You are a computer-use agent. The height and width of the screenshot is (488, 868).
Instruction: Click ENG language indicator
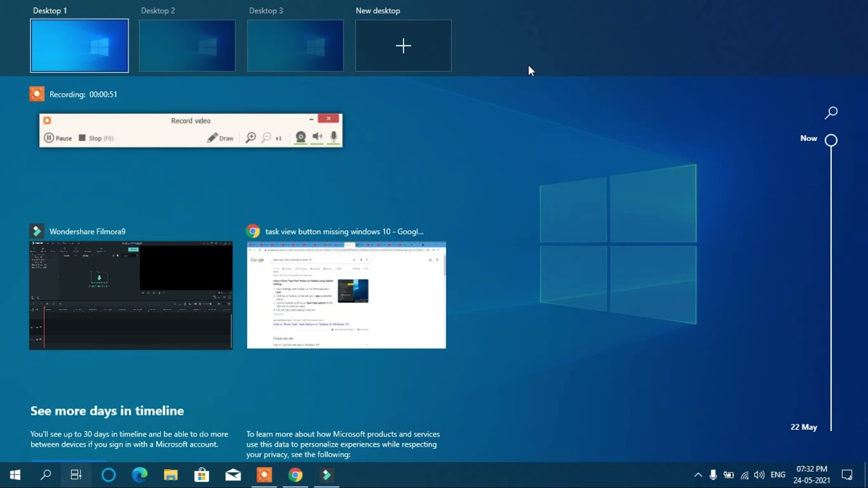click(778, 475)
